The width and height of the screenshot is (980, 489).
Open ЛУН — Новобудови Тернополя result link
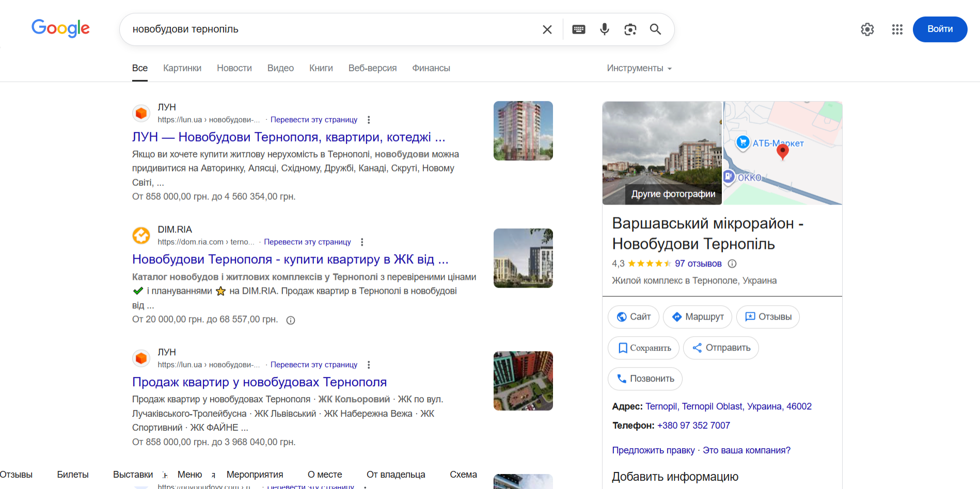(288, 137)
